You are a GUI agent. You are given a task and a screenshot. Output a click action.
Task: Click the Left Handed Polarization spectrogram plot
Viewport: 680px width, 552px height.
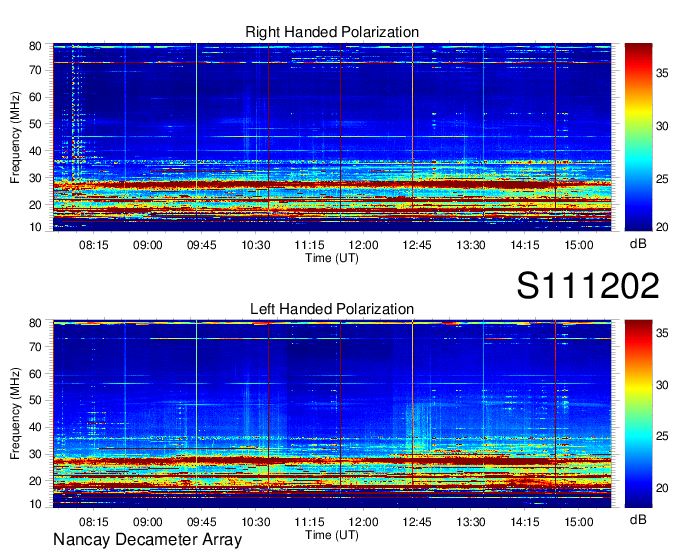point(332,414)
